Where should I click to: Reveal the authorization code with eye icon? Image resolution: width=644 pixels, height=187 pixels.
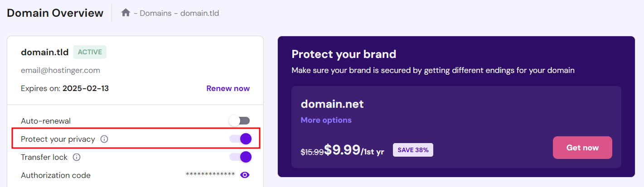pos(245,175)
